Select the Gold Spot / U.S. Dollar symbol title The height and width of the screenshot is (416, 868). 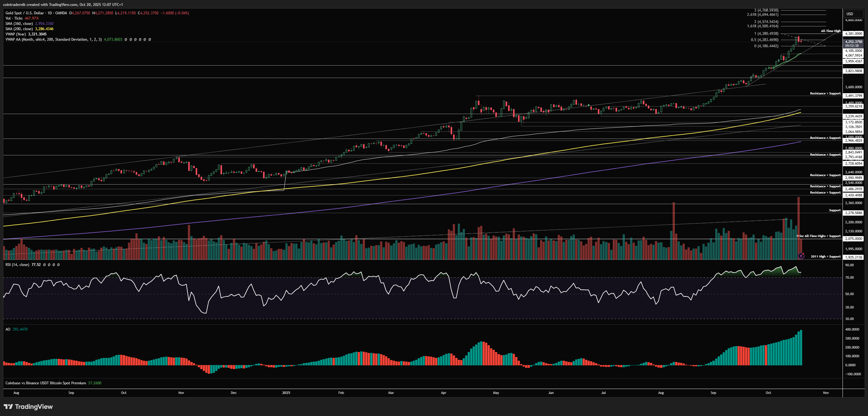(x=24, y=13)
